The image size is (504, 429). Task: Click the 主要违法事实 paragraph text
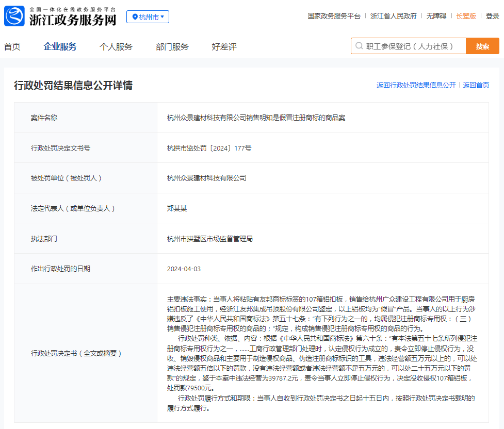coord(321,314)
